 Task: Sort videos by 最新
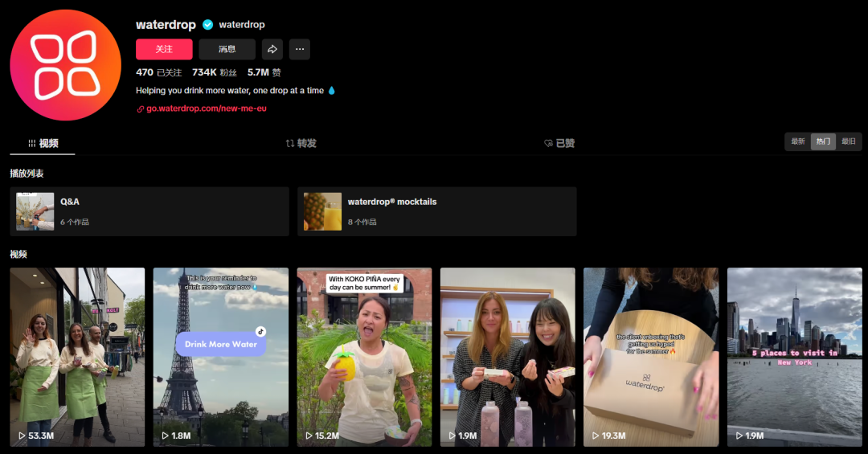pos(798,141)
